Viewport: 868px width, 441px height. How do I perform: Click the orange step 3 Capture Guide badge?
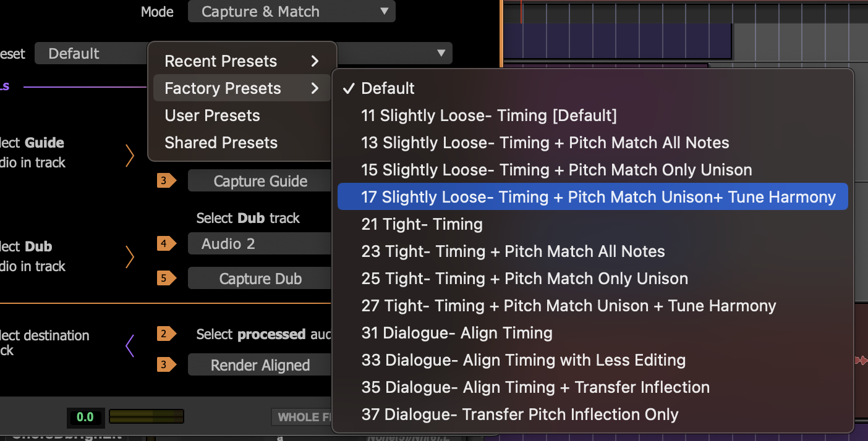166,181
